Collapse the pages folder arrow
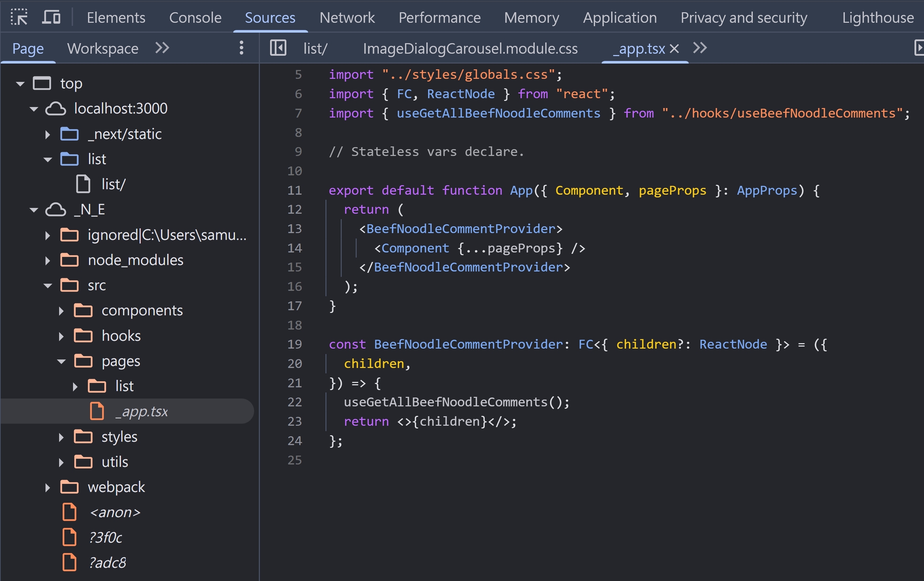This screenshot has height=581, width=924. click(61, 361)
